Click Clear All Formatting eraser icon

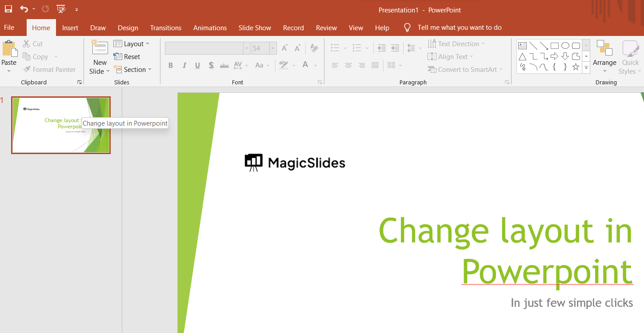coord(314,48)
